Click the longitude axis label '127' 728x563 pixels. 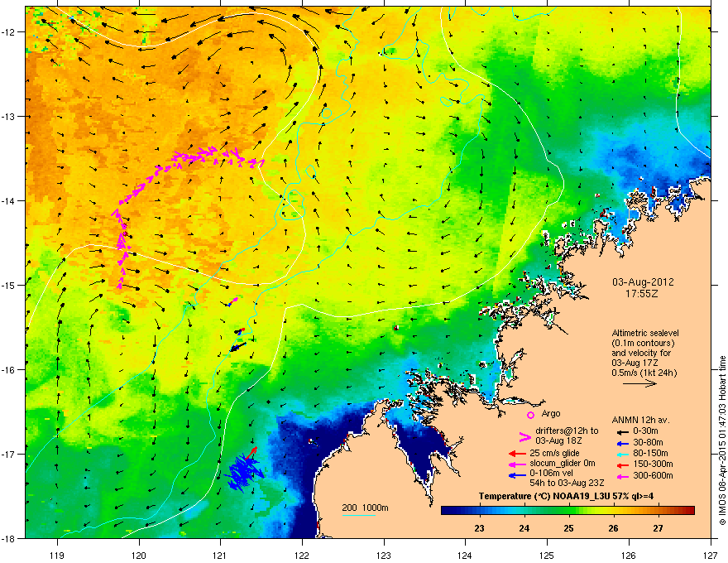click(x=711, y=555)
